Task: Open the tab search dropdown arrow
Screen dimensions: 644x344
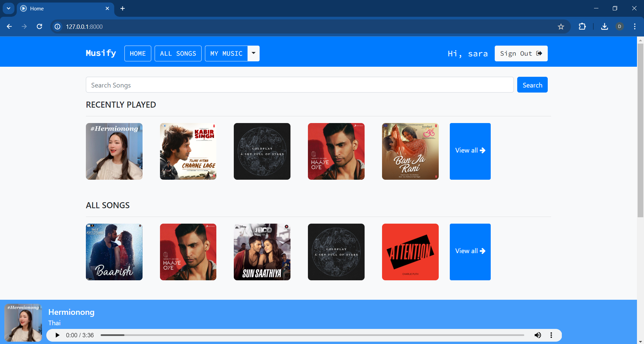Action: pyautogui.click(x=8, y=8)
